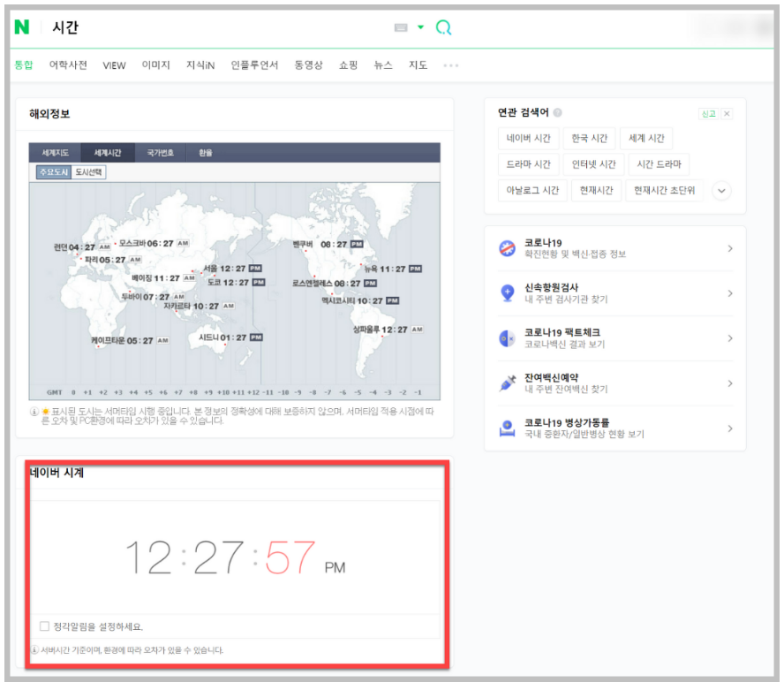
Task: Click related search 현재시간
Action: click(x=596, y=190)
